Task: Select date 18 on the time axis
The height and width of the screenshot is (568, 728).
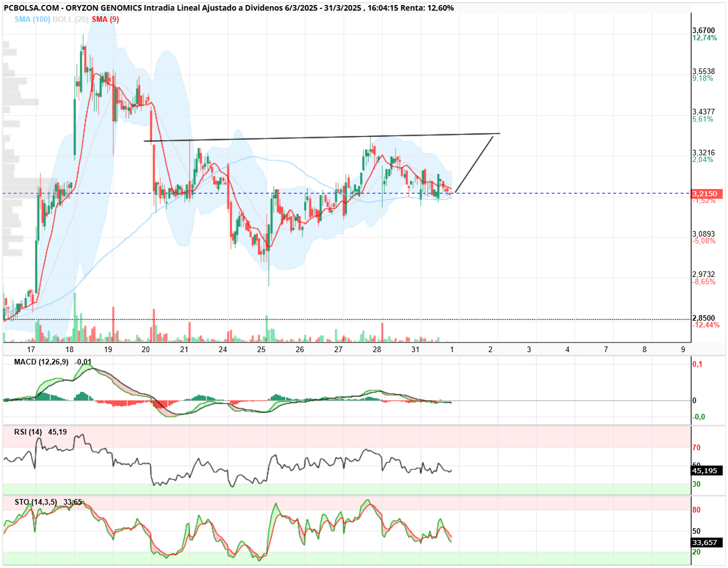Action: [69, 349]
